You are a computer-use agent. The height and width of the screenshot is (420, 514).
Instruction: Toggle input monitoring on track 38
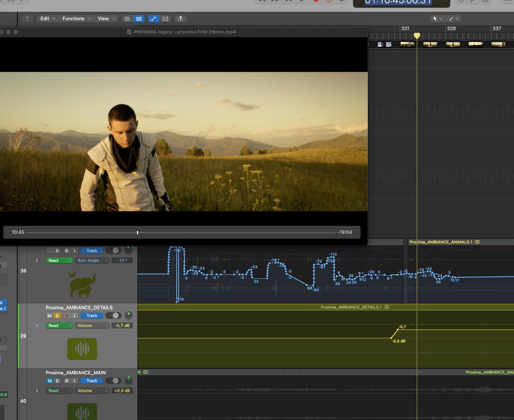(74, 251)
